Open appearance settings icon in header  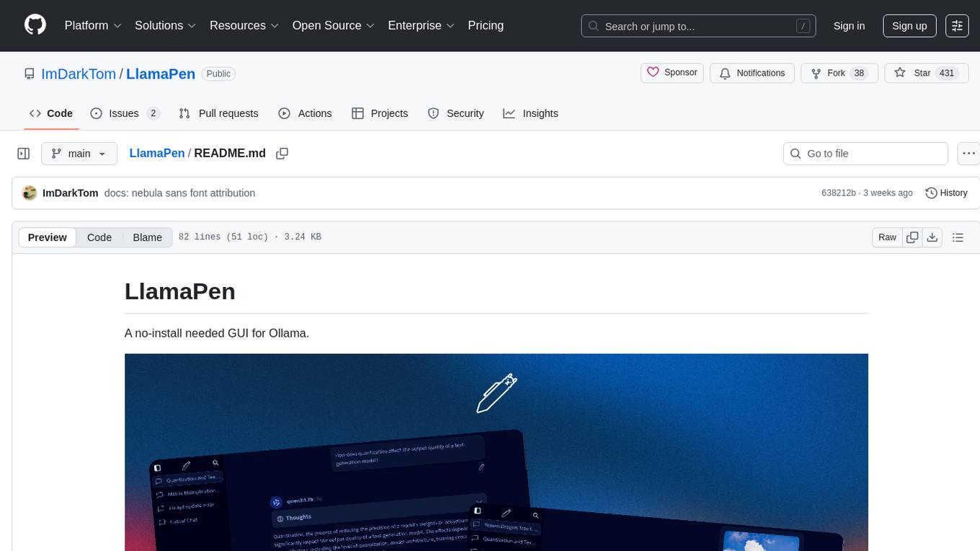click(x=957, y=26)
